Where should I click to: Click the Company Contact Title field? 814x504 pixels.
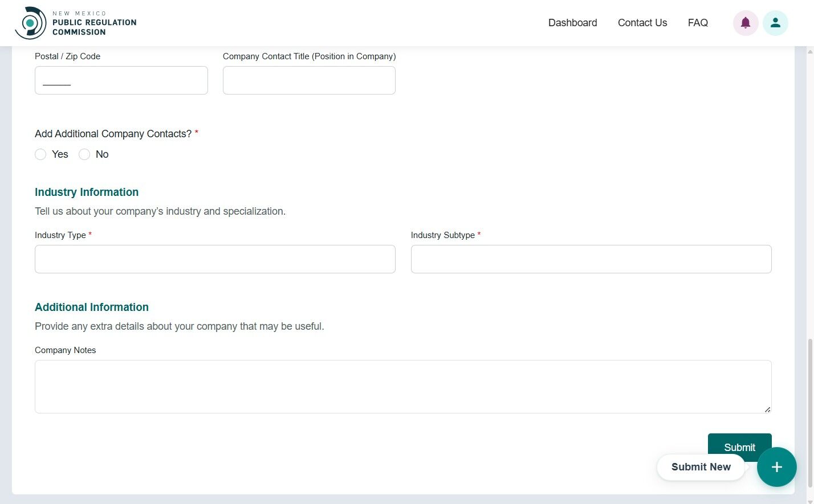(309, 80)
